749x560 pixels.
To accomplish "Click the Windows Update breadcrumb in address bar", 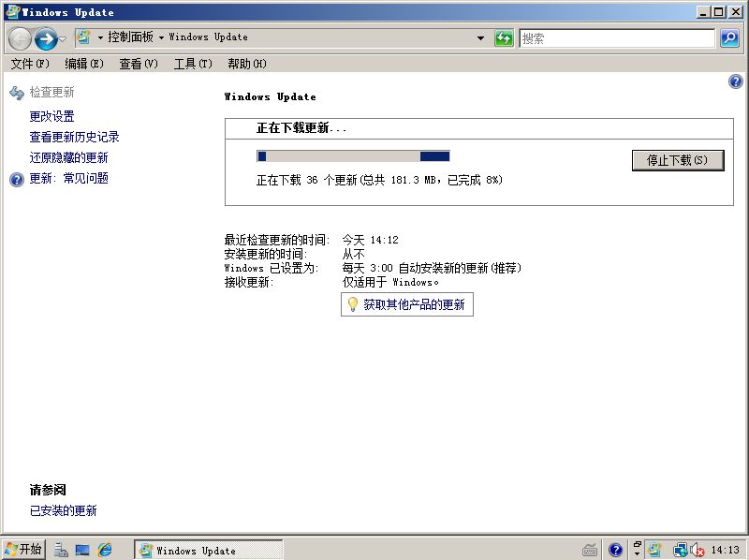I will click(x=208, y=37).
